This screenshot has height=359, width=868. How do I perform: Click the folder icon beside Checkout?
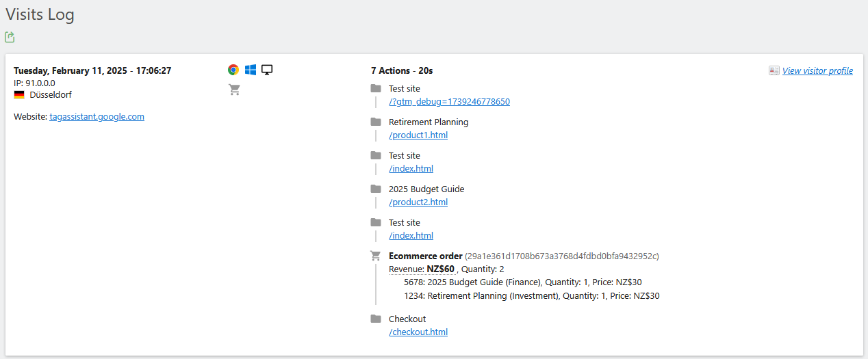coord(375,319)
